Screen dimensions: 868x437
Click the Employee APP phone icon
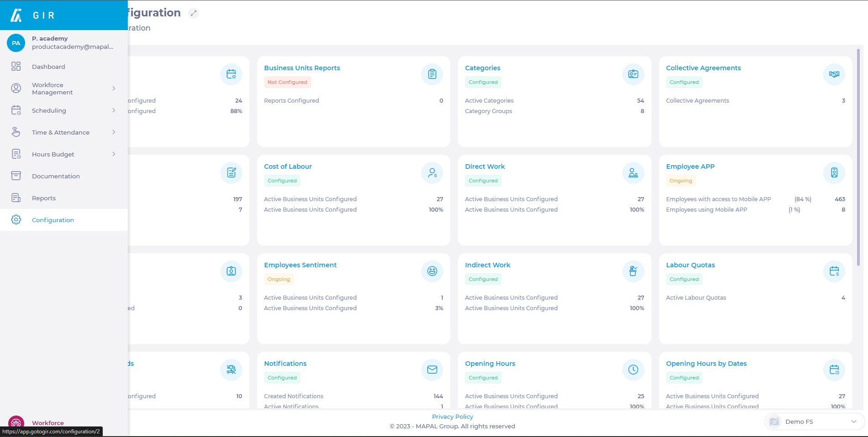(x=834, y=173)
